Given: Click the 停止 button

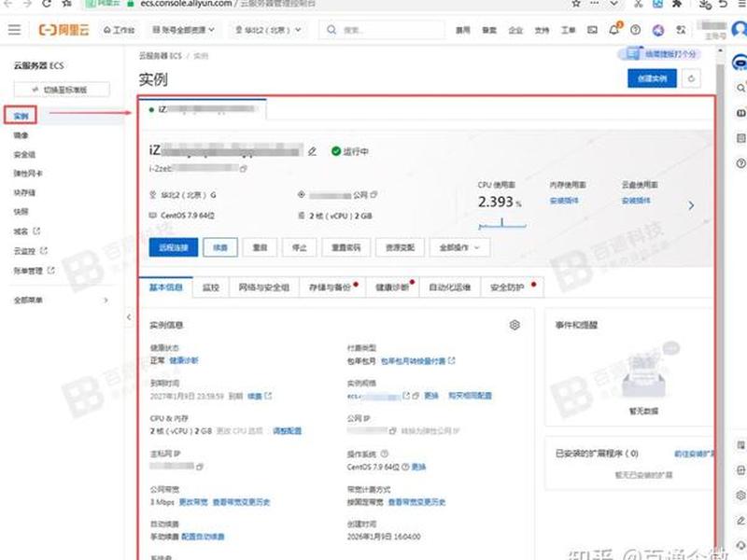Looking at the screenshot, I should 299,247.
